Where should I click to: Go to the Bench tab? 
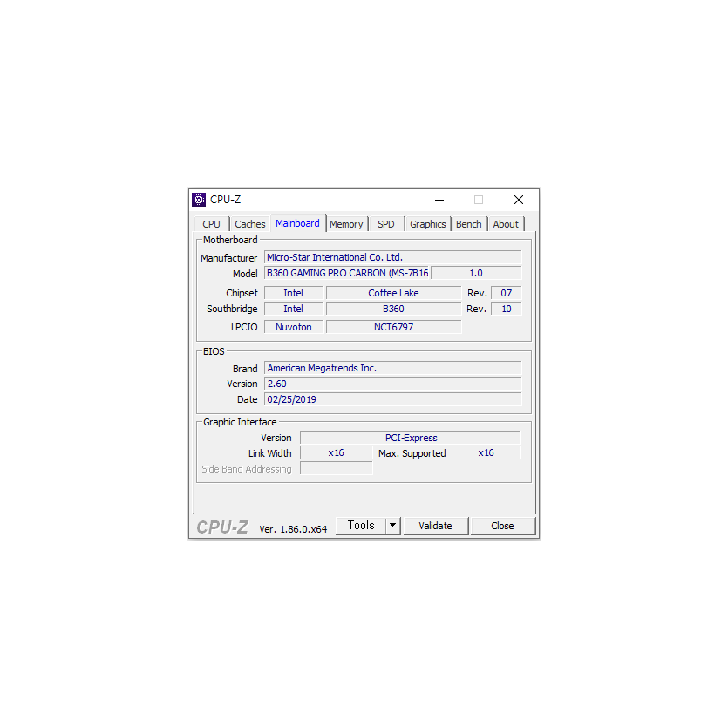tap(469, 224)
